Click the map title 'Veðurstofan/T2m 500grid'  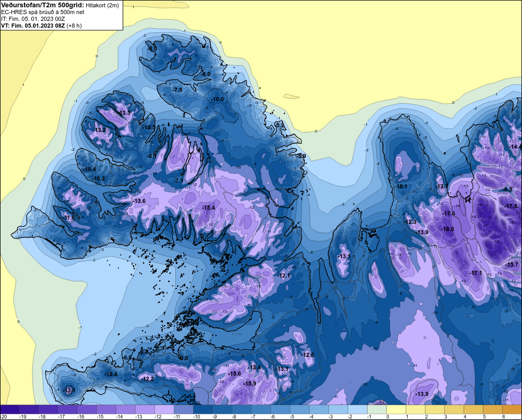click(x=42, y=5)
